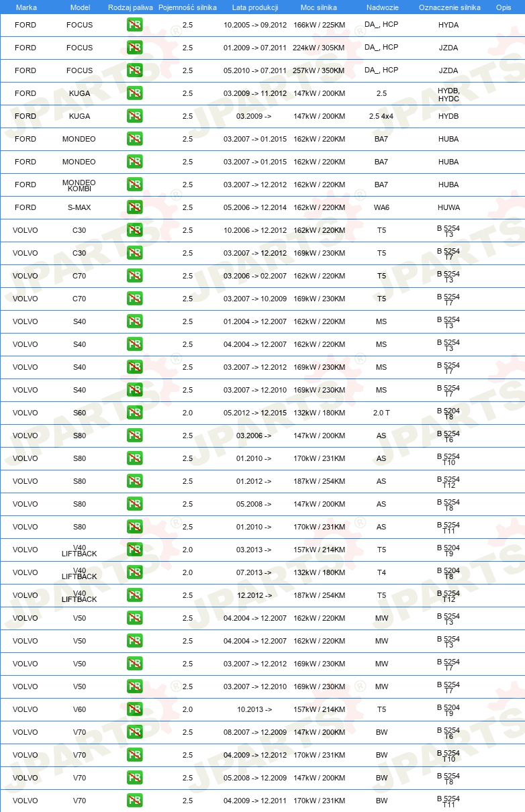Image resolution: width=525 pixels, height=812 pixels.
Task: Click the fuel icon for Volvo C30 169kW row
Action: tap(135, 253)
